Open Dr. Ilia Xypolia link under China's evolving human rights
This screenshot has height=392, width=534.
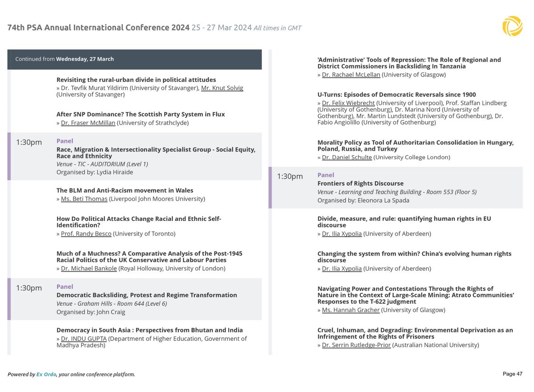[x=343, y=268]
